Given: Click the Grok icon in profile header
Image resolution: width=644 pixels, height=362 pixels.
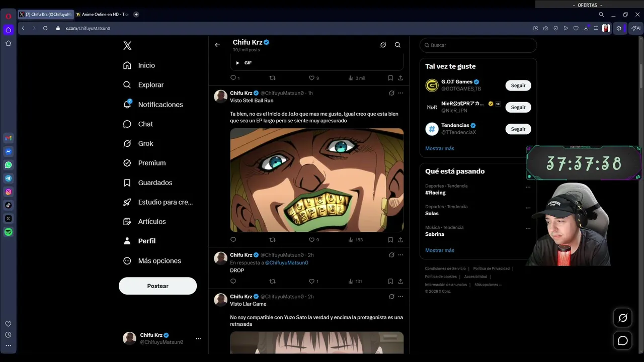Looking at the screenshot, I should (x=383, y=45).
